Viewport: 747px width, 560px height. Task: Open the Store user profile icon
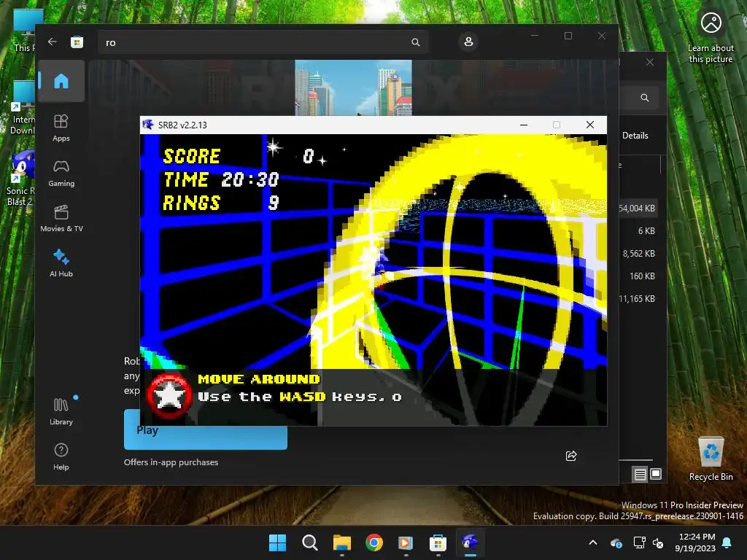(x=468, y=42)
